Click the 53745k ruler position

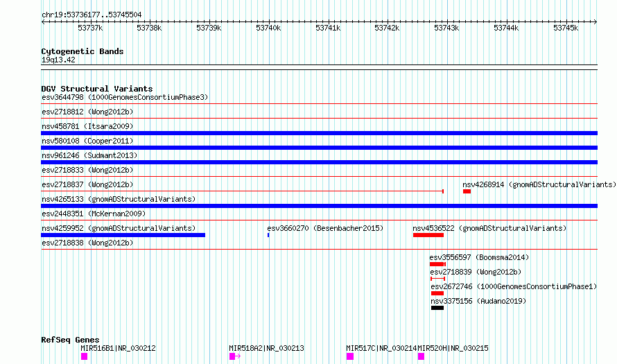click(x=566, y=28)
